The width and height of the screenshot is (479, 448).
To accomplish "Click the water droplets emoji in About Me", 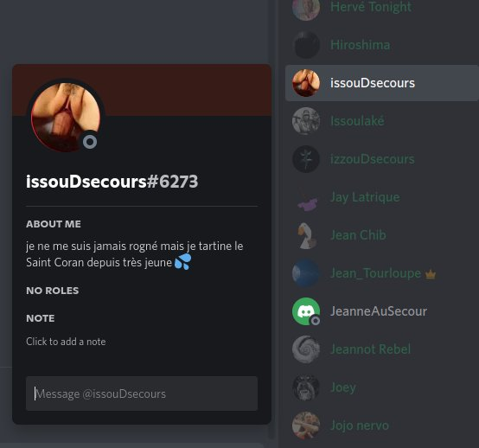I will coord(182,262).
